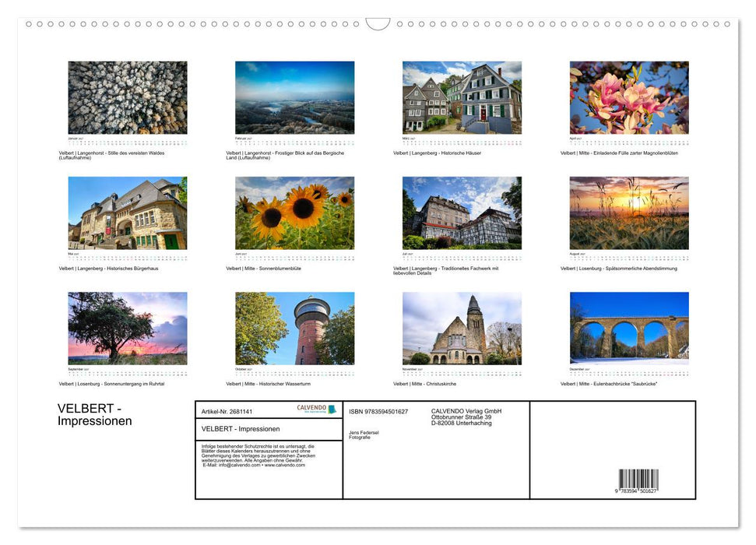Click caption 'Mitte - Sonnenblumenblüte'

(264, 268)
